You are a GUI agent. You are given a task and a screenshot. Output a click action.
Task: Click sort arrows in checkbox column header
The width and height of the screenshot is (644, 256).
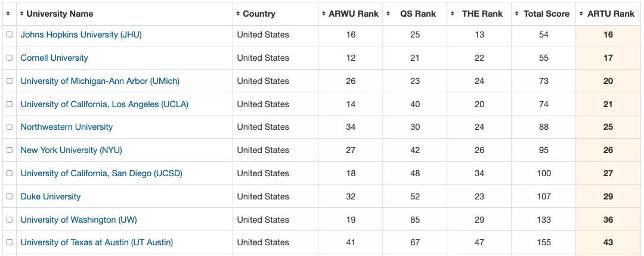click(x=8, y=14)
